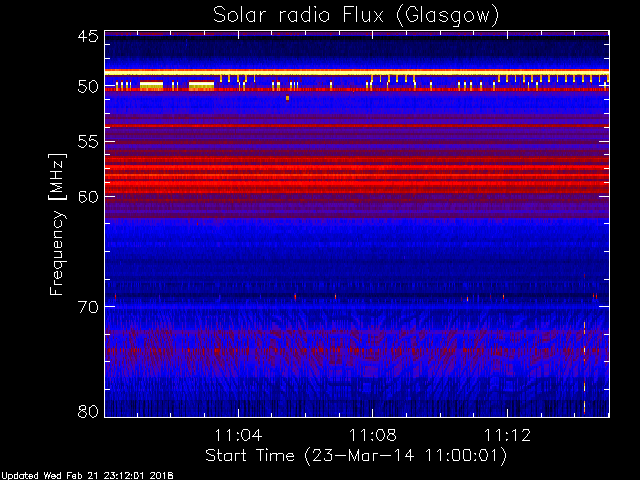Select the "Frequency [MHz]" y-axis label
This screenshot has height=480, width=640.
tap(57, 224)
